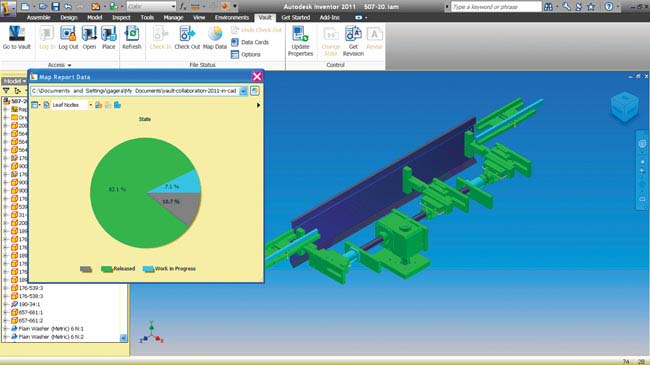The image size is (650, 365).
Task: Click the Map Report toolbar overflow arrow
Action: click(x=258, y=105)
